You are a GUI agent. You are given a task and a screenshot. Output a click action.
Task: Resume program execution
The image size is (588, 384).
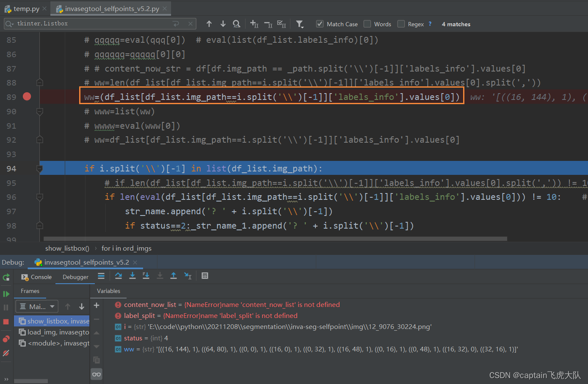point(6,294)
